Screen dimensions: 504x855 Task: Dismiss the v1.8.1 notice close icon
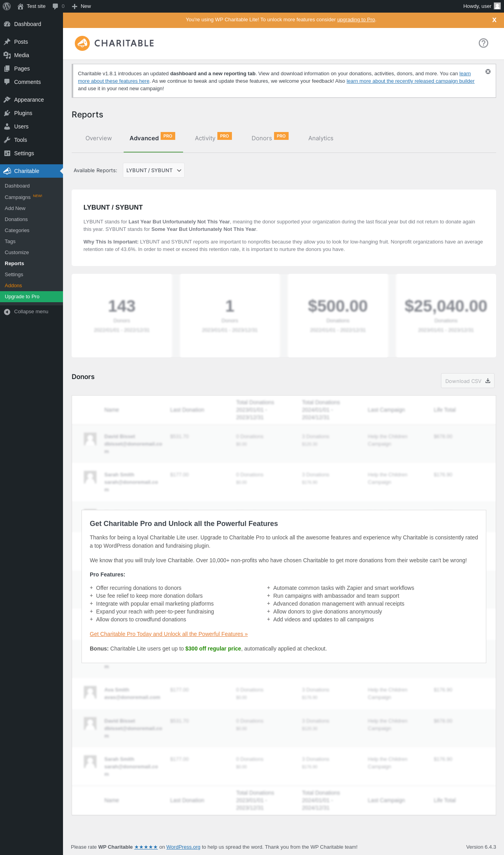pyautogui.click(x=488, y=71)
